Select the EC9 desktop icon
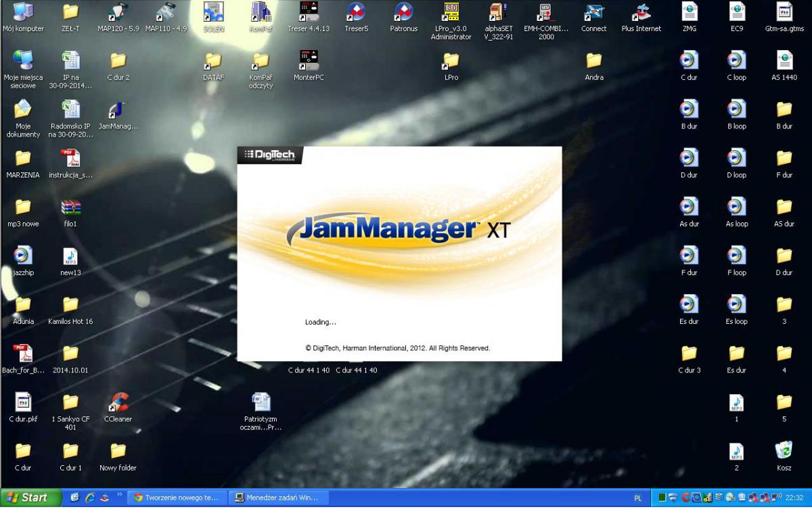 [736, 18]
